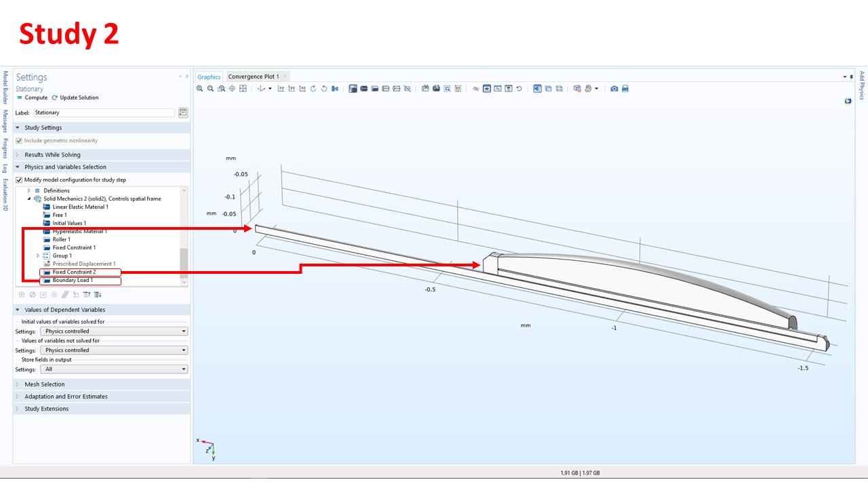Click the camera snapshot icon
868x488 pixels.
[614, 89]
